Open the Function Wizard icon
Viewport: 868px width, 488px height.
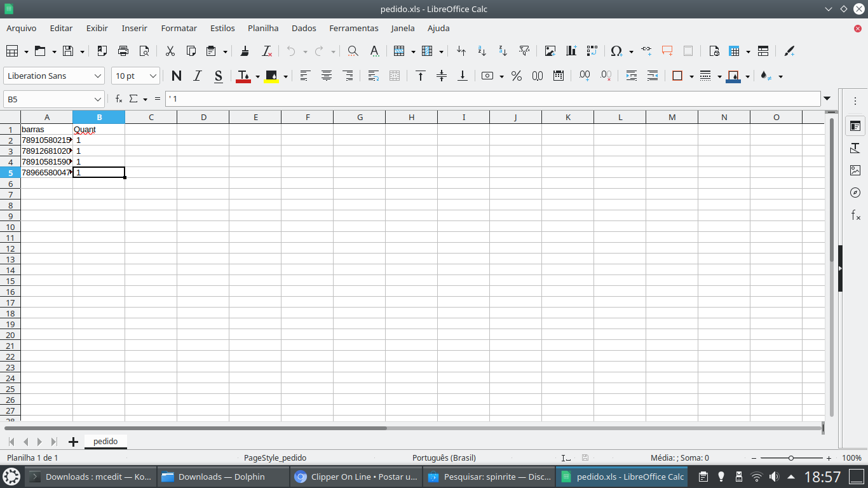pyautogui.click(x=119, y=99)
